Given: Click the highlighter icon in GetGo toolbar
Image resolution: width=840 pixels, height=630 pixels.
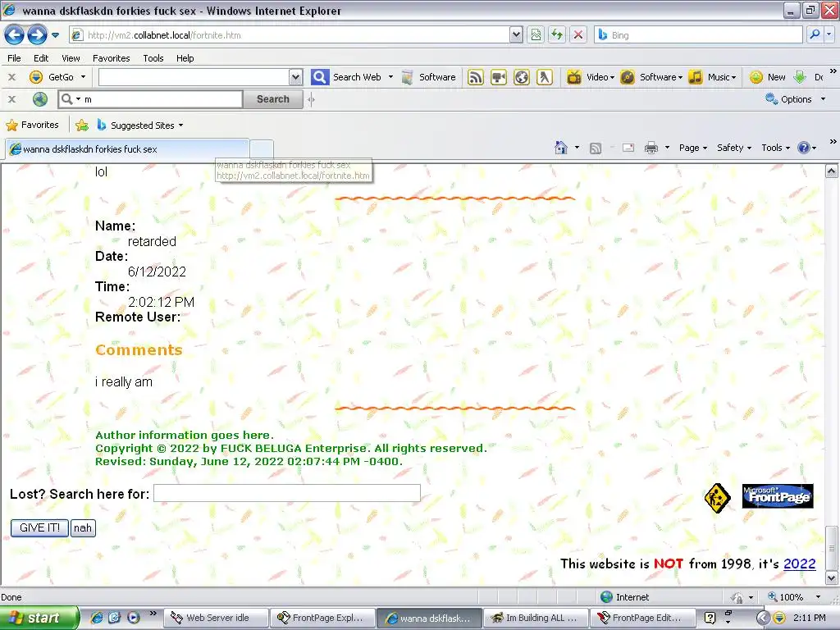Looking at the screenshot, I should pyautogui.click(x=545, y=77).
